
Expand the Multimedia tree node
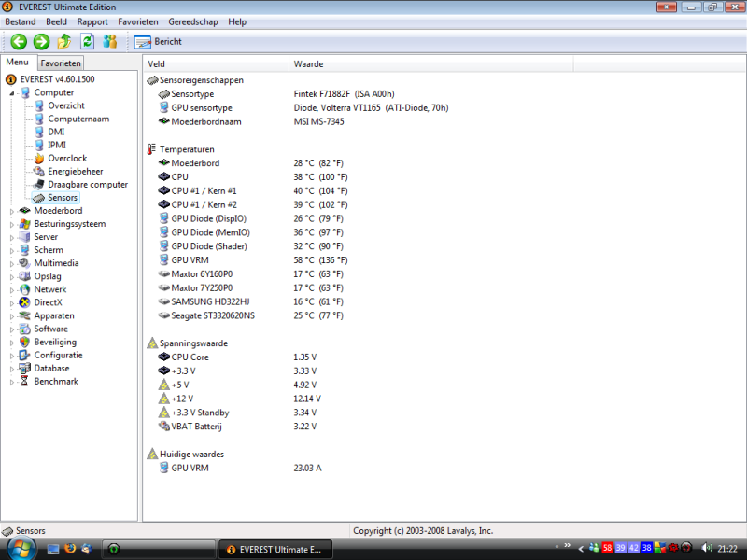12,263
